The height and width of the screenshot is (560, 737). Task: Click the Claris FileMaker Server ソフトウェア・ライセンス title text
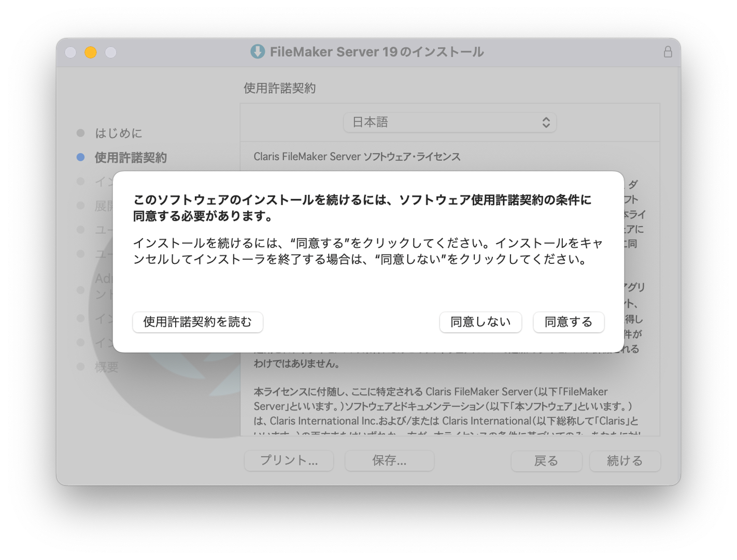pyautogui.click(x=357, y=157)
